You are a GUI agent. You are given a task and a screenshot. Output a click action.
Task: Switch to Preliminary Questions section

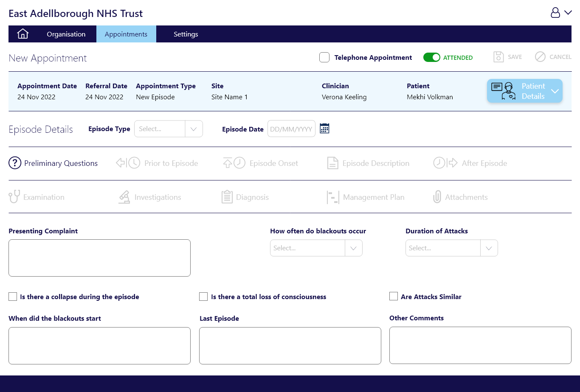tap(53, 163)
